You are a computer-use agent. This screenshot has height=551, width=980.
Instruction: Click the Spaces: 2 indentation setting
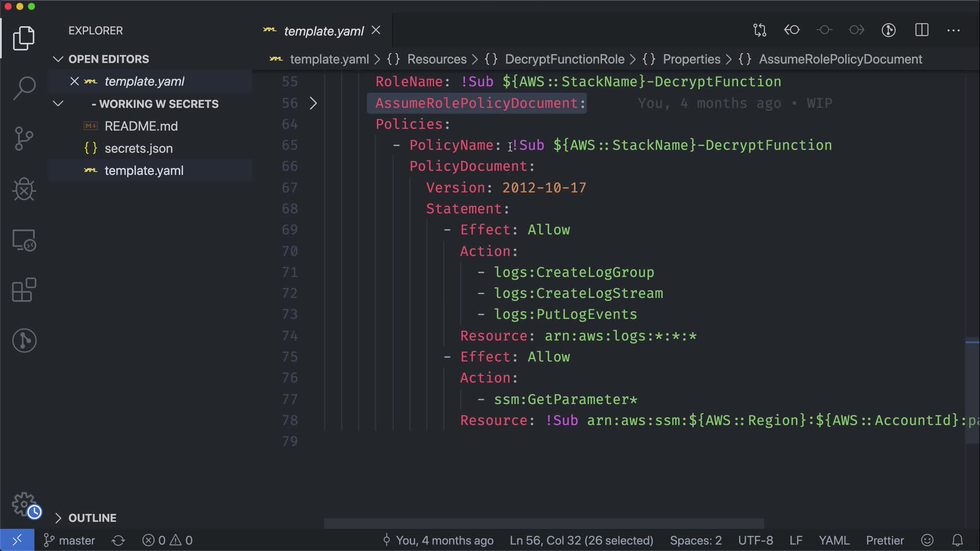pyautogui.click(x=696, y=540)
